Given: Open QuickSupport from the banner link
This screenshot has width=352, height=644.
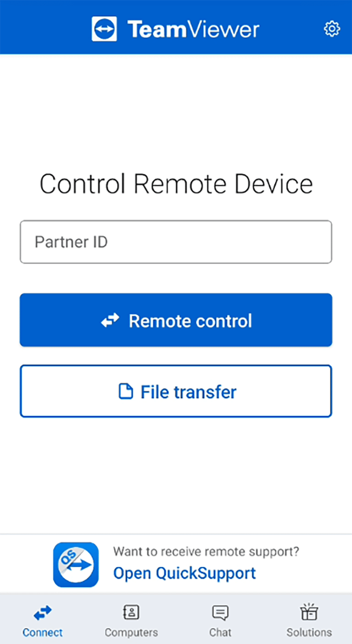Looking at the screenshot, I should click(184, 573).
